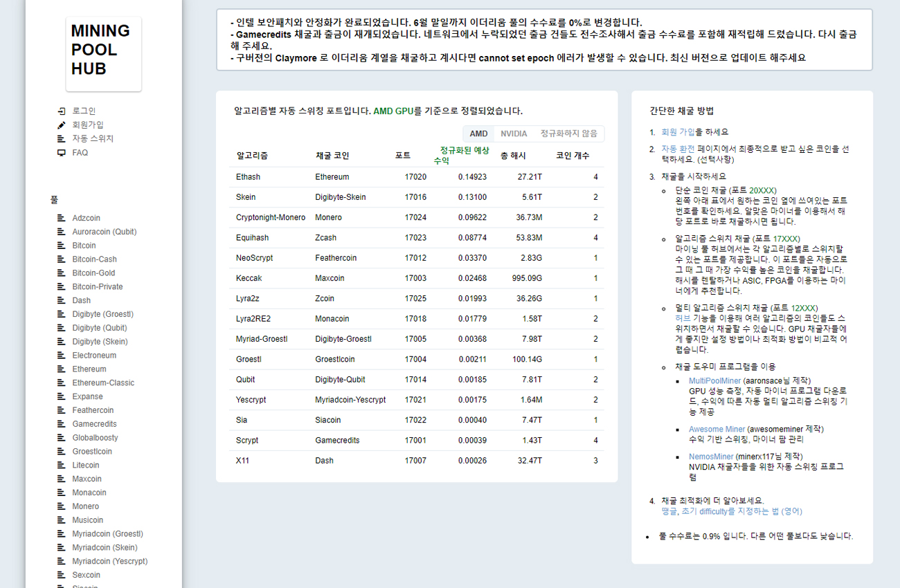900x588 pixels.
Task: Click the 포트 column header
Action: [x=402, y=156]
